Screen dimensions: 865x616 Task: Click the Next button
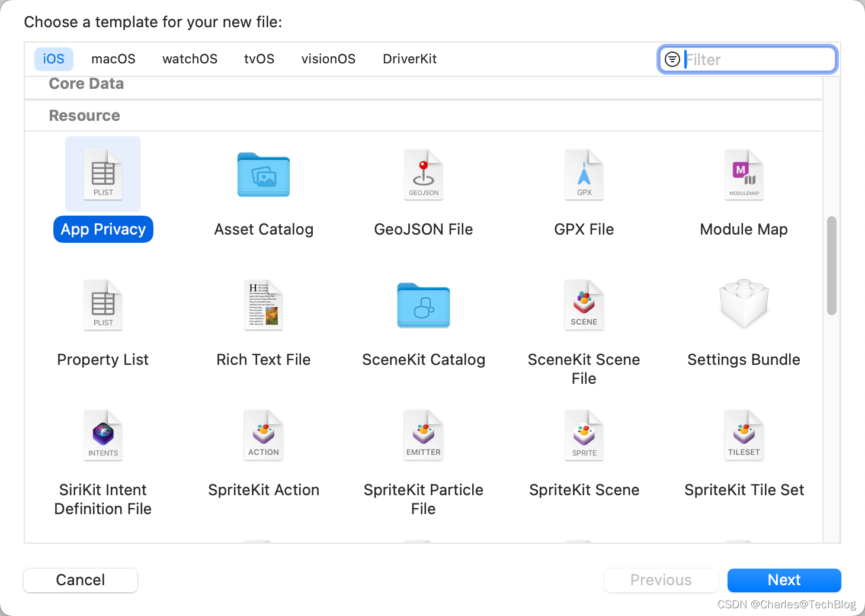click(784, 580)
